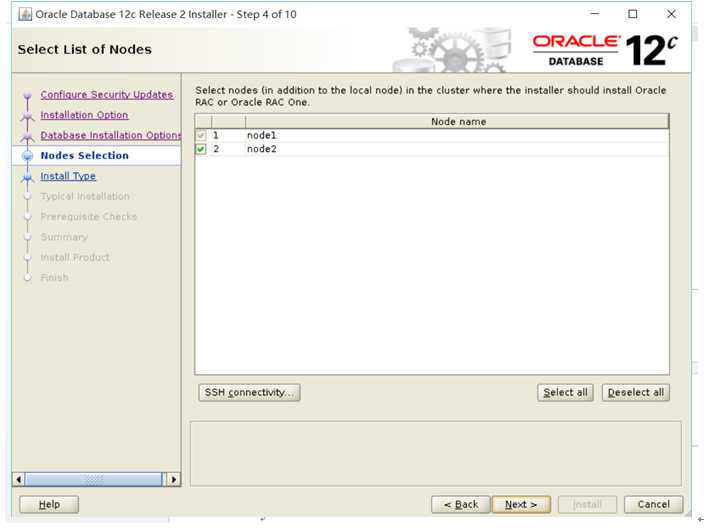Click the Install Type step marker icon
The image size is (704, 530).
27,177
